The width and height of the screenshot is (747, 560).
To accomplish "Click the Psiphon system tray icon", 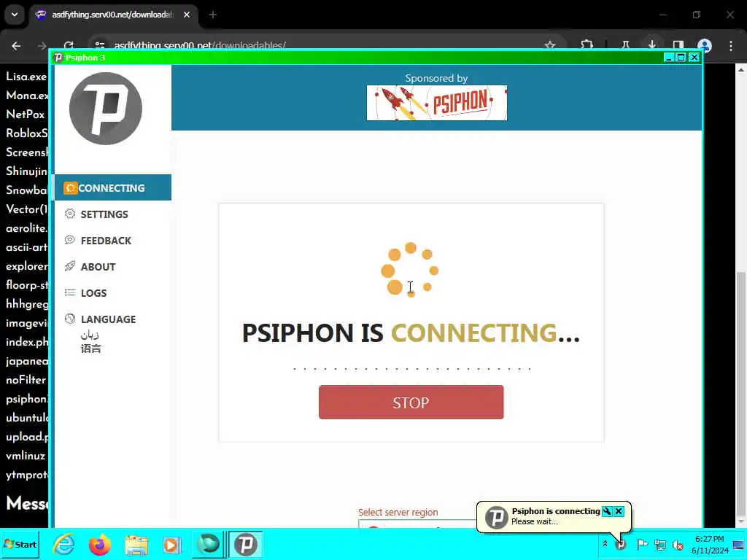I will click(620, 544).
